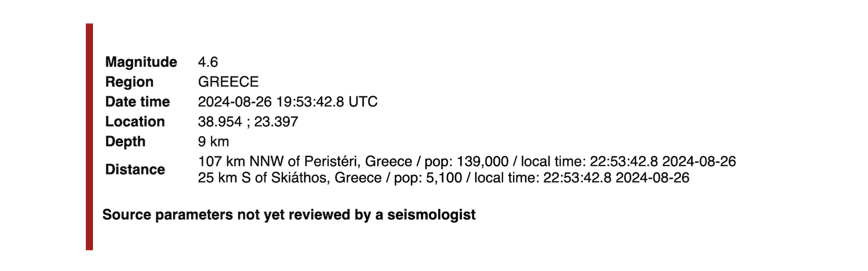Click the population figure 5,100
This screenshot has width=868, height=271.
pyautogui.click(x=444, y=178)
